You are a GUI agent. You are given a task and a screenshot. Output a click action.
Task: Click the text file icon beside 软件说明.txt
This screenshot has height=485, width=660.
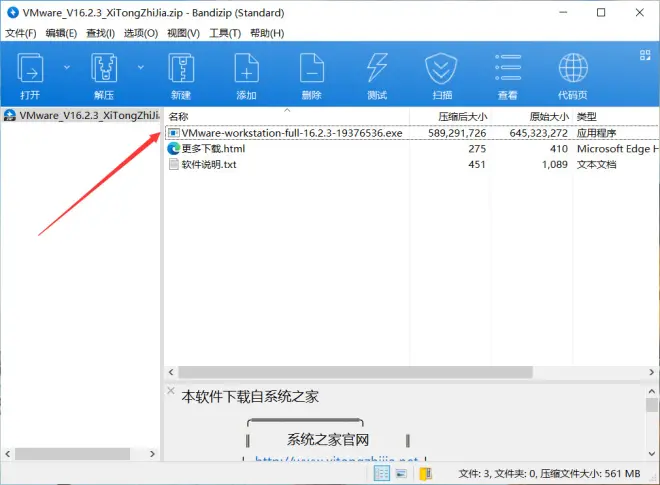[173, 164]
